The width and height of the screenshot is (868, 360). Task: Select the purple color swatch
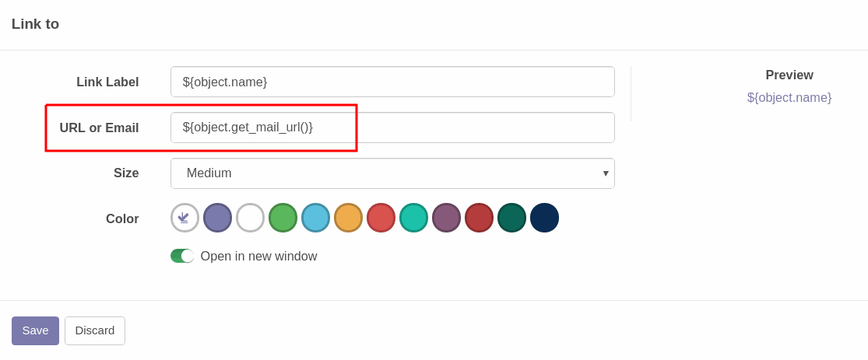click(x=217, y=218)
